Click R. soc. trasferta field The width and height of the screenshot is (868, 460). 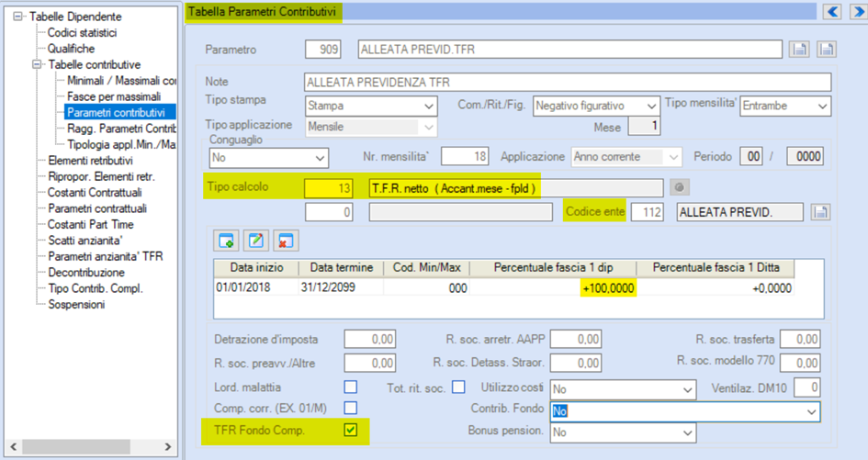point(800,339)
